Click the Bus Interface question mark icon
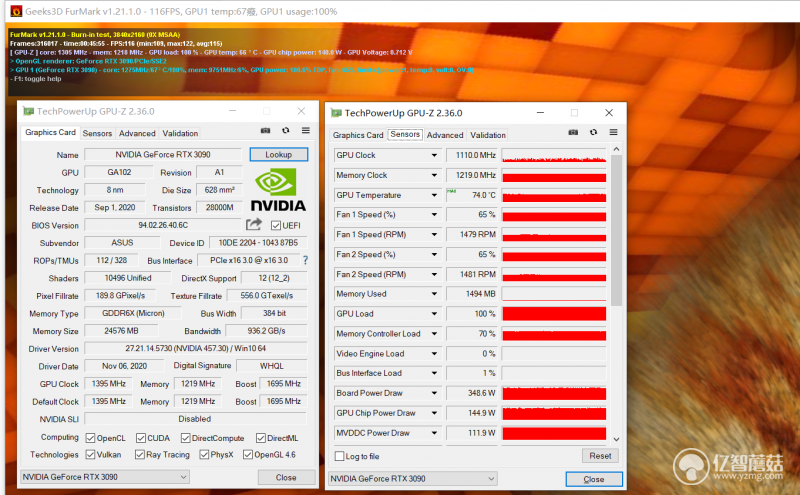 [x=305, y=260]
